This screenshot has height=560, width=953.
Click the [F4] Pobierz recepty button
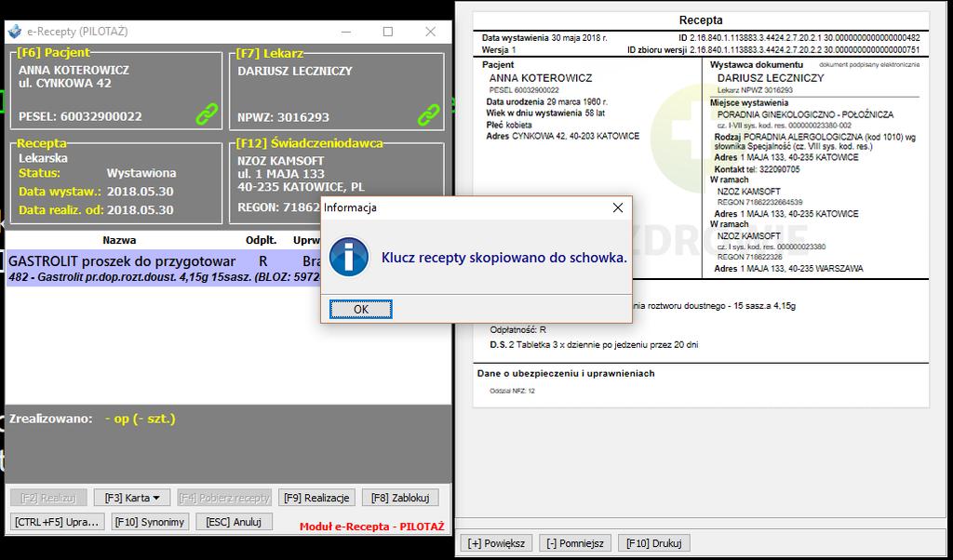point(224,498)
